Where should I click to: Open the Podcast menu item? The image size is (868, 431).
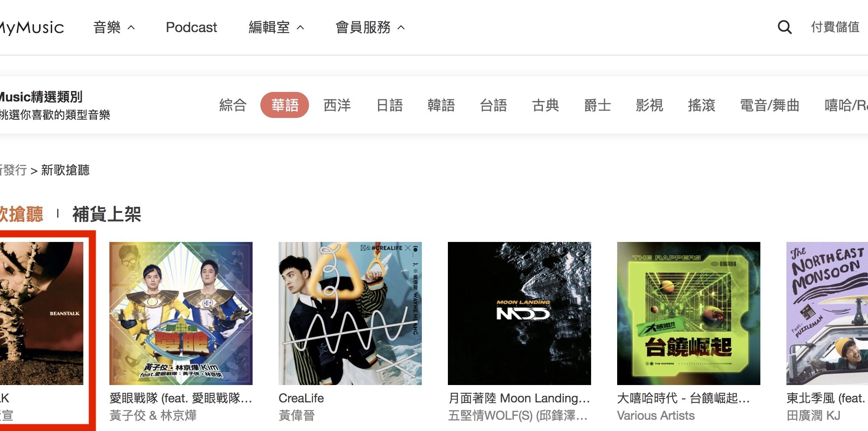[191, 27]
